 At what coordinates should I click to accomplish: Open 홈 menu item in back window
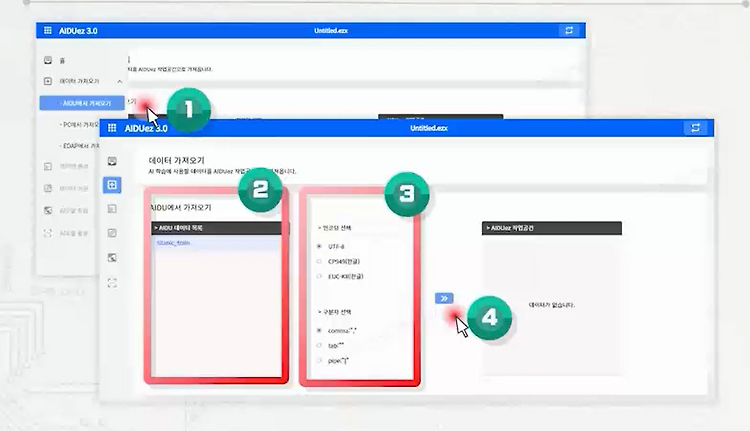coord(62,61)
